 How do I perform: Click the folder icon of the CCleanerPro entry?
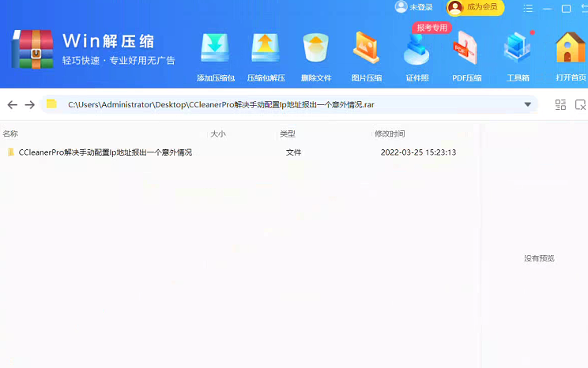pos(11,152)
